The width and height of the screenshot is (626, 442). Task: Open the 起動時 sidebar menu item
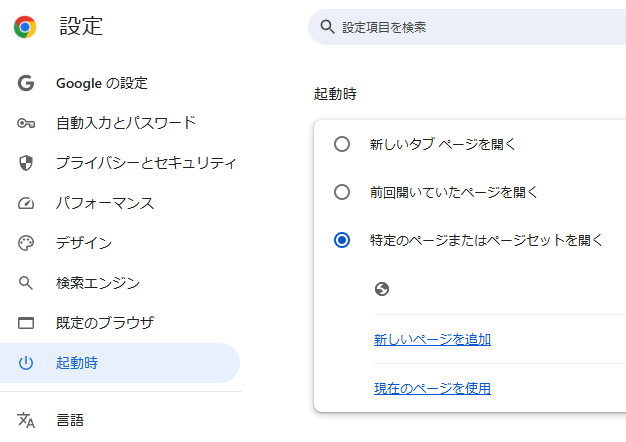pyautogui.click(x=77, y=363)
